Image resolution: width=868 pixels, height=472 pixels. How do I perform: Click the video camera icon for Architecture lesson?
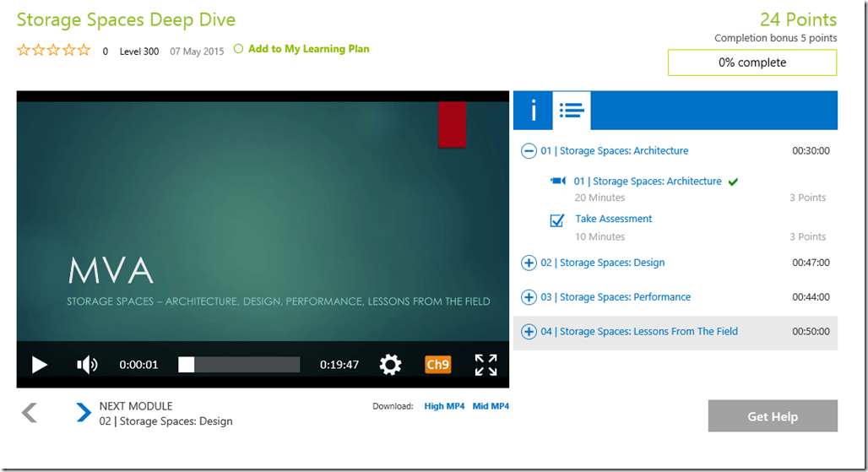pos(557,181)
